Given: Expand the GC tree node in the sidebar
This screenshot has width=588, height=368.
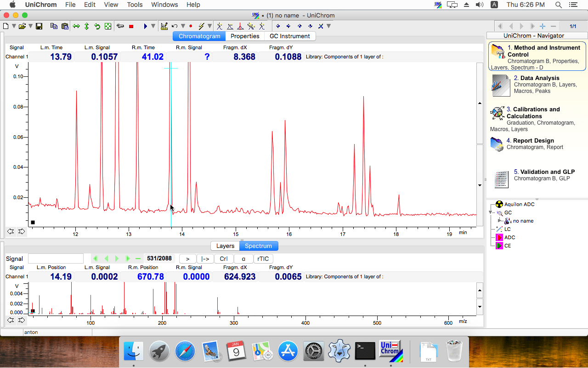Looking at the screenshot, I should (490, 213).
